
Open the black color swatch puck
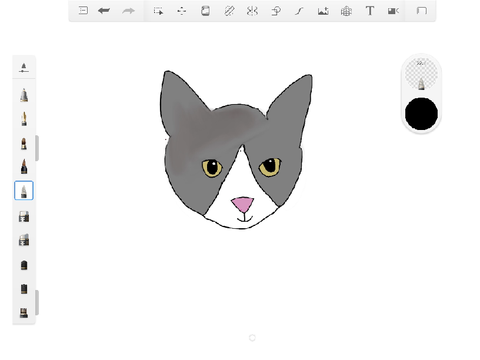[x=421, y=114]
